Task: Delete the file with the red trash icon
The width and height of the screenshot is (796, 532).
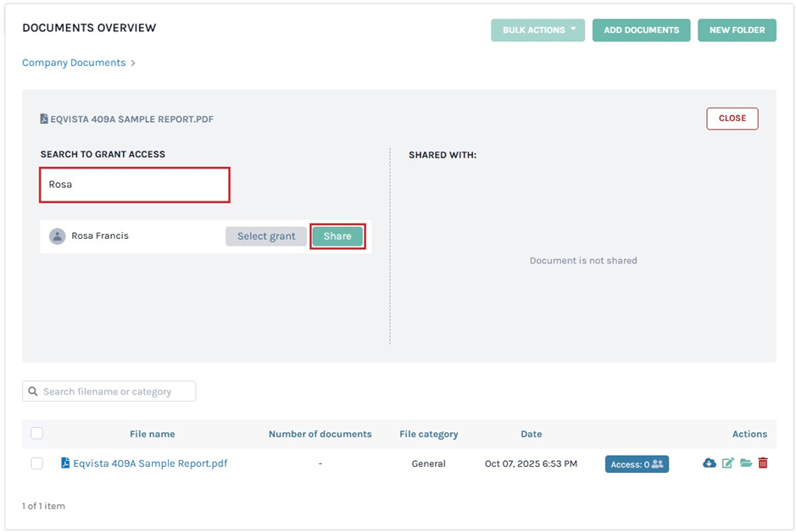Action: tap(763, 463)
